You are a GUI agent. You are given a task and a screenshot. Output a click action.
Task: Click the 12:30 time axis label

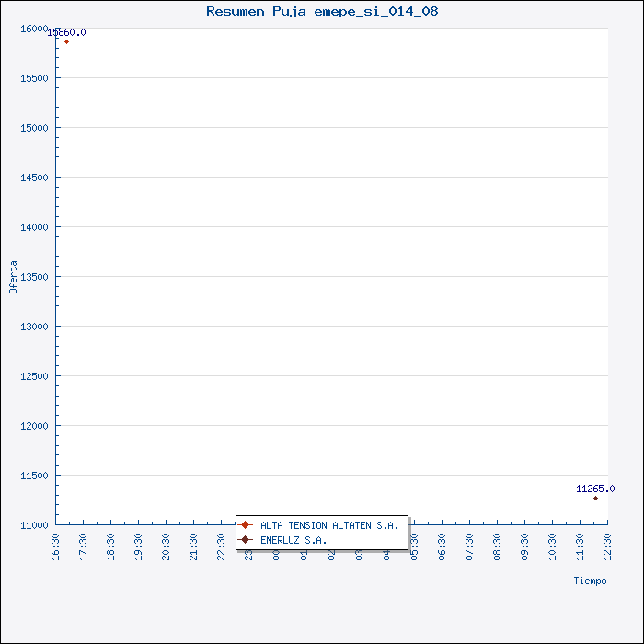click(607, 546)
